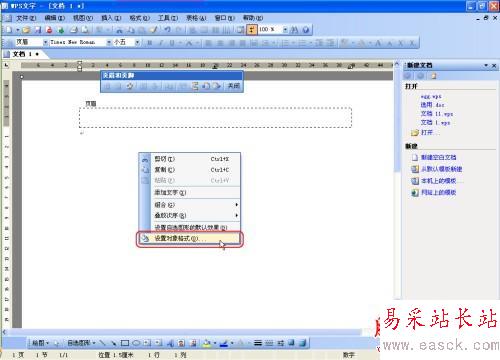Click the Shadow Style icon in drawing toolbar
This screenshot has height=360, width=500.
291,343
